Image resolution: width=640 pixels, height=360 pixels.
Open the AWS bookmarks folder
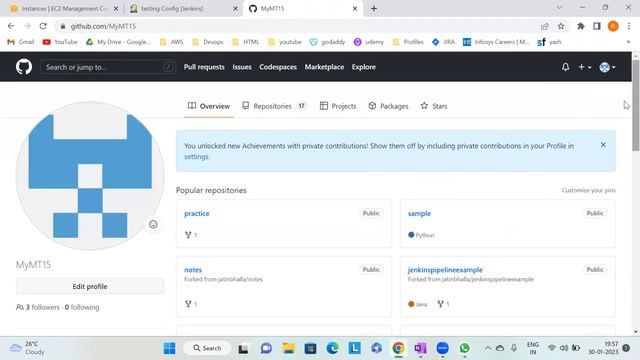[171, 42]
